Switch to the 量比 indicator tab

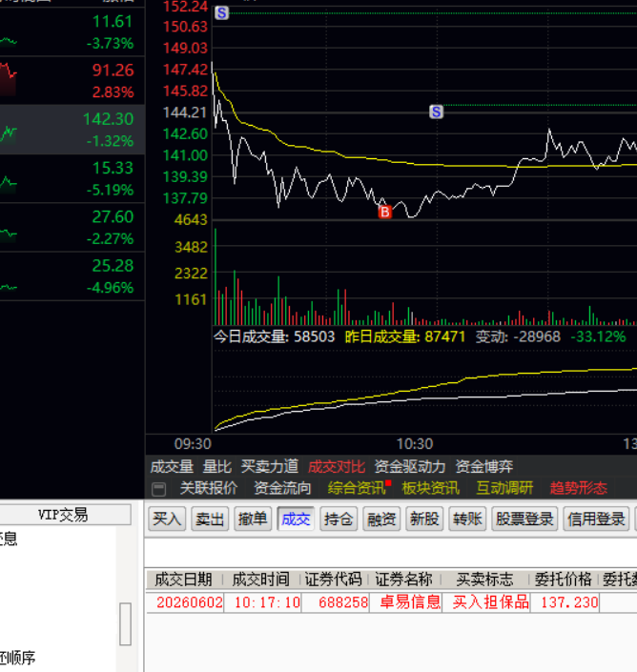tap(216, 466)
